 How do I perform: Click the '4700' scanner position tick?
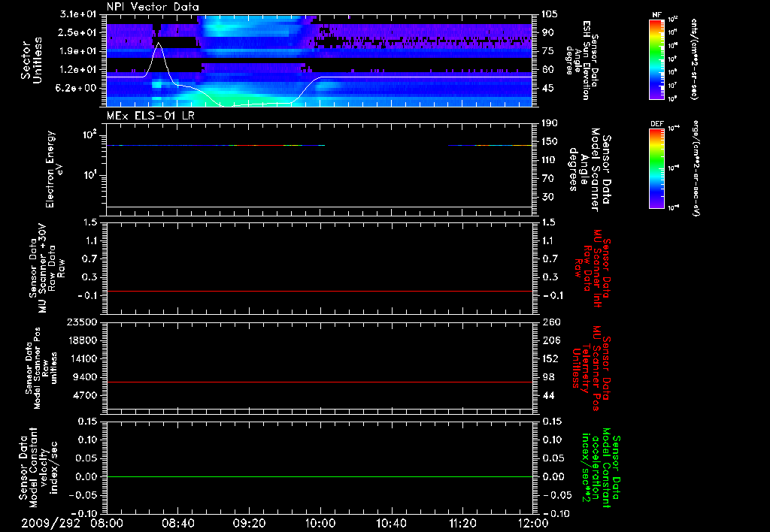84,395
